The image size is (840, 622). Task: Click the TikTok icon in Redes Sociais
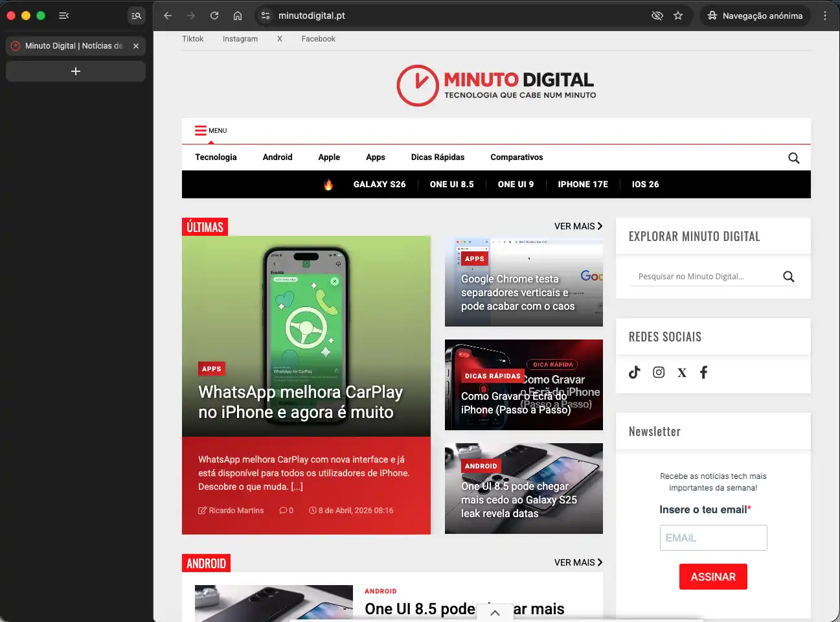pos(635,372)
